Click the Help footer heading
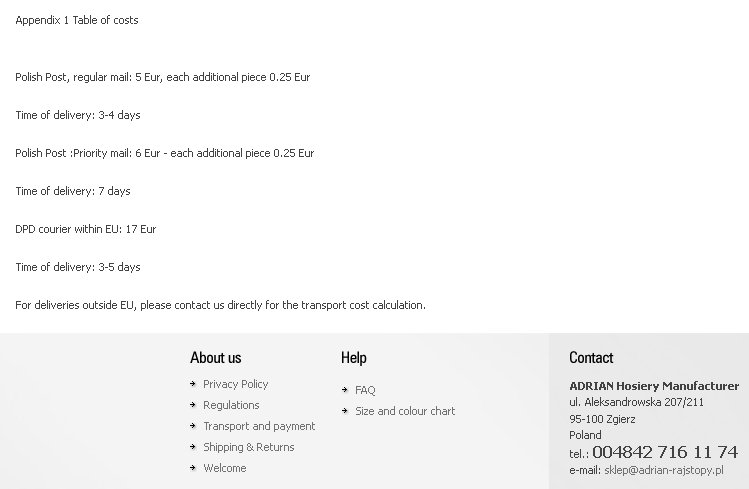Image resolution: width=749 pixels, height=489 pixels. click(x=353, y=358)
